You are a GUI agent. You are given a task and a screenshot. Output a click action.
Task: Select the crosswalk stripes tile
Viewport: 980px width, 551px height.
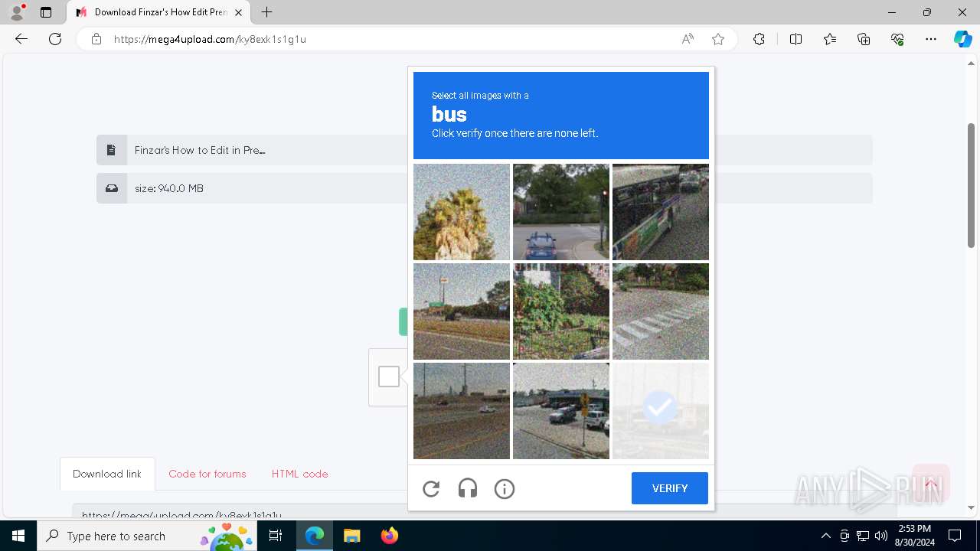click(661, 311)
